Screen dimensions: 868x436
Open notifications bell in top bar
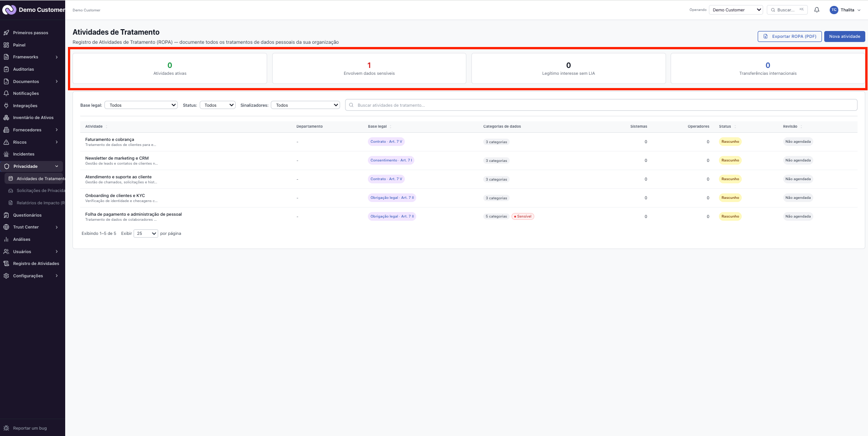click(x=817, y=10)
